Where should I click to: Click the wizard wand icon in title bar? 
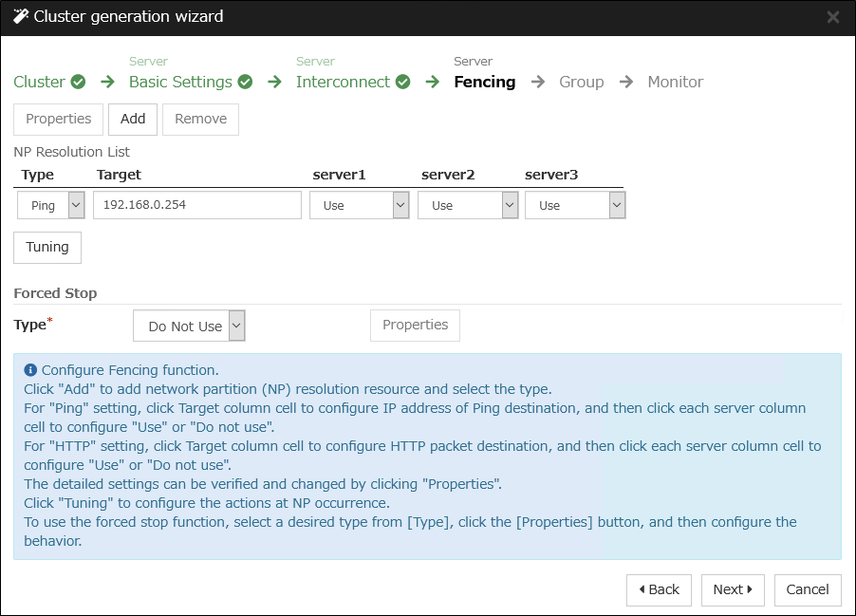18,16
